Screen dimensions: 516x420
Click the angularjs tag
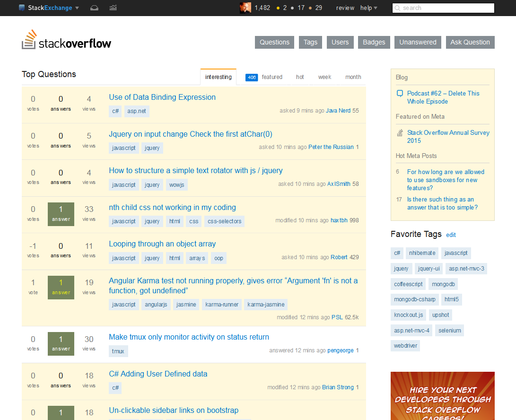(156, 305)
